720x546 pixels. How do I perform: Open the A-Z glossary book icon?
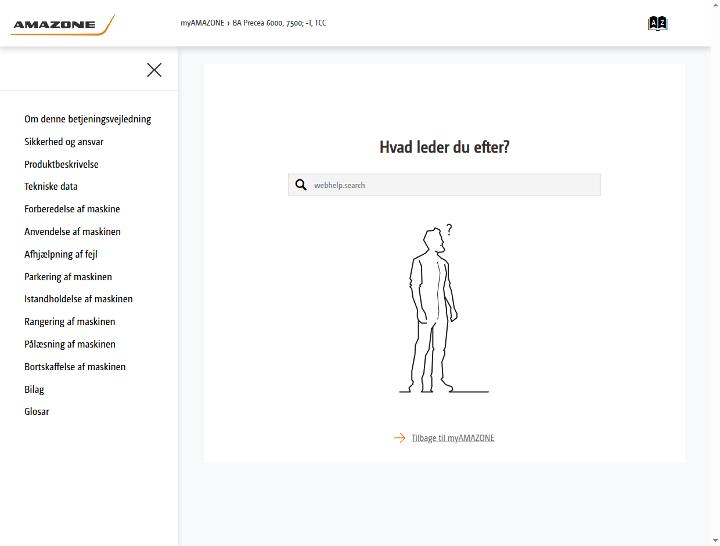pos(658,23)
